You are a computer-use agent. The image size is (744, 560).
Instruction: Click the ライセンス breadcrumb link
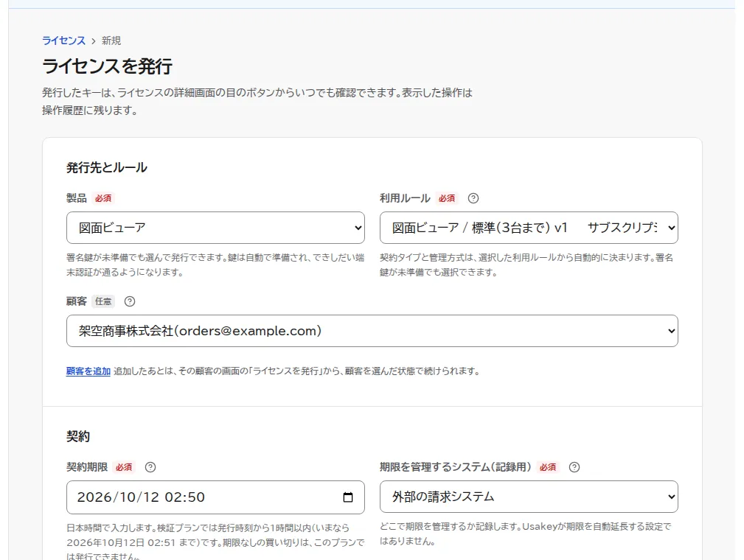(63, 41)
